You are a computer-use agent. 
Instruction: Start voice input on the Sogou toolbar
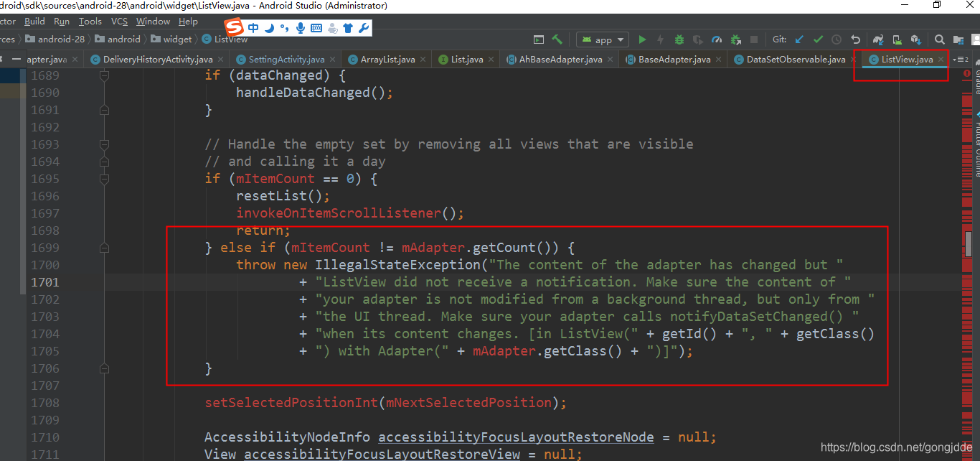point(299,29)
